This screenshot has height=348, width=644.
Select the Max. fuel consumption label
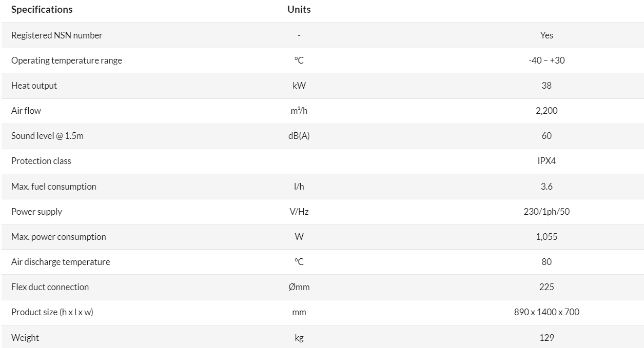pos(54,187)
